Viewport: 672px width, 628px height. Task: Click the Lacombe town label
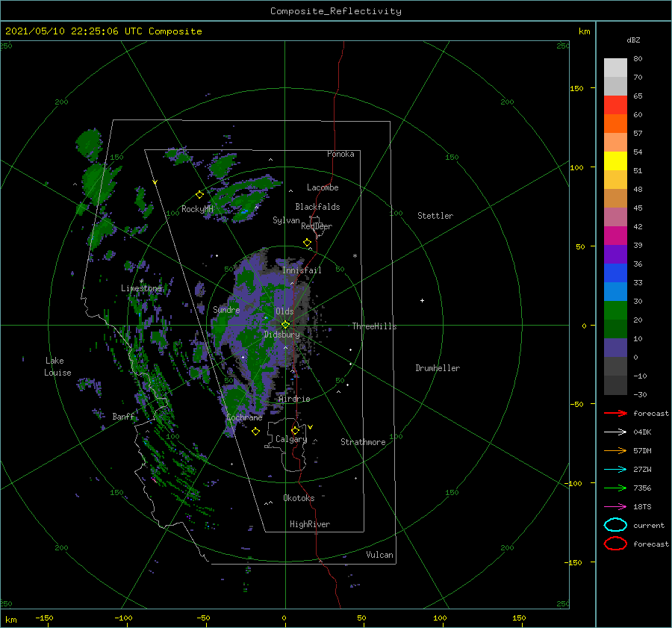(323, 187)
